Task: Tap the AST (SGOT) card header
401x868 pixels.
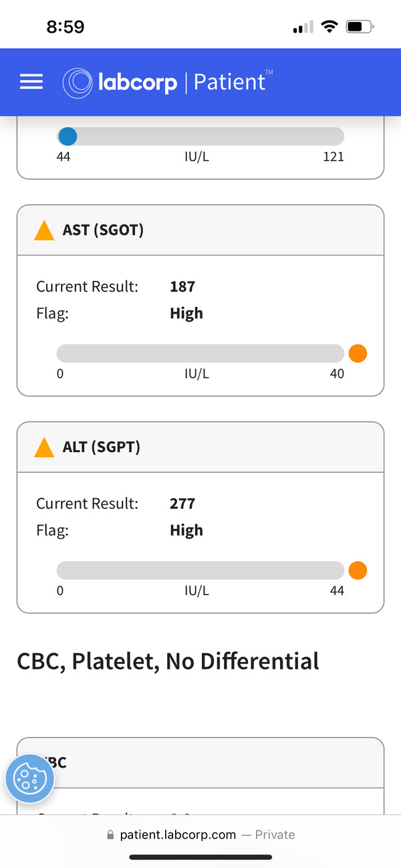Action: coord(200,231)
